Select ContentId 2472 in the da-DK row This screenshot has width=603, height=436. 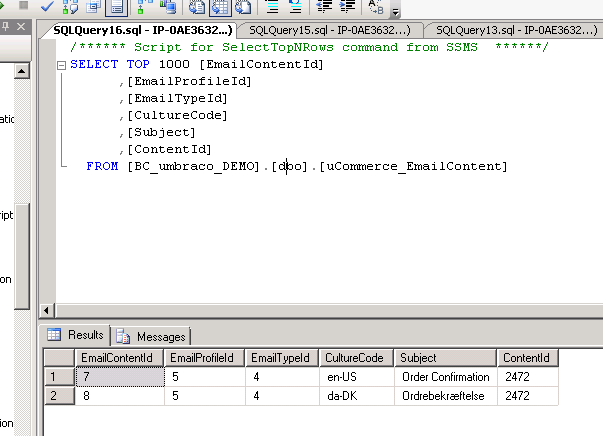(528, 396)
